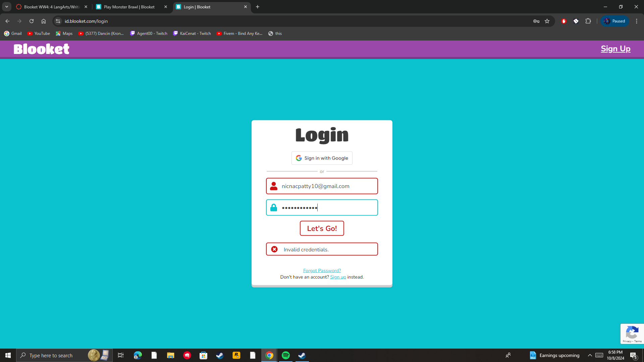Click the password manager key icon
The width and height of the screenshot is (644, 362).
pos(536,21)
